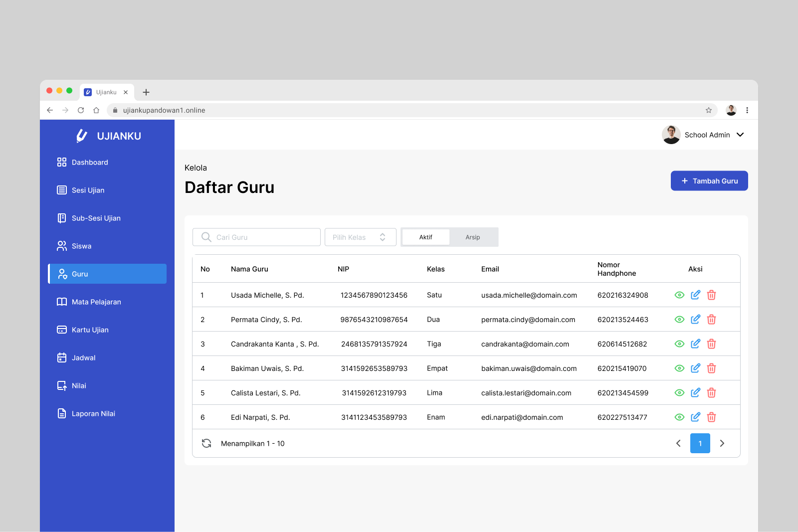View details of Candrakanta Kanta via eye icon

tap(679, 344)
